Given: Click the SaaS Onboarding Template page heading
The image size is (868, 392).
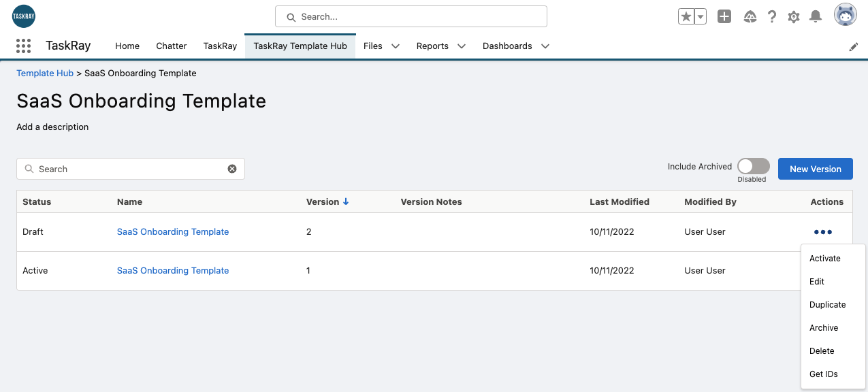Looking at the screenshot, I should point(141,101).
